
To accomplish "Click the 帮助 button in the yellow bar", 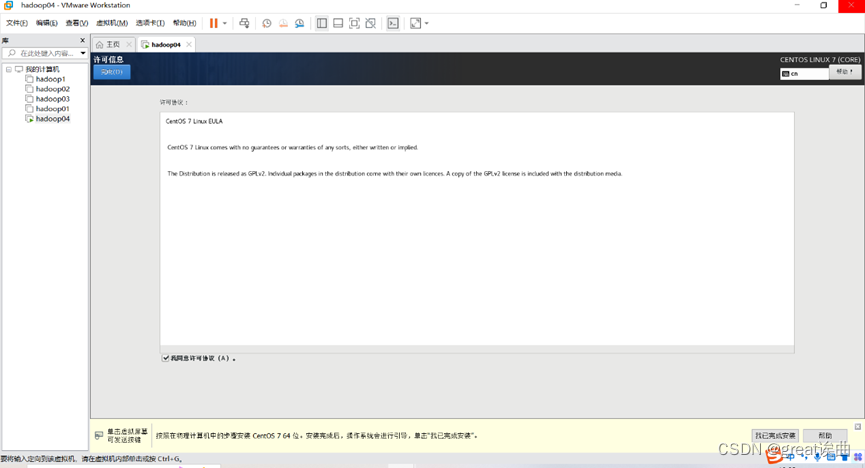I will pos(825,436).
